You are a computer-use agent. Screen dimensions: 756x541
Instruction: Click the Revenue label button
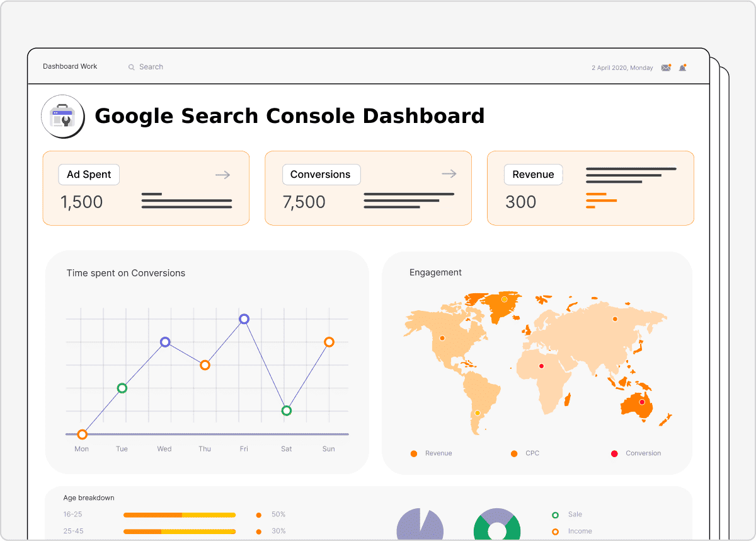(534, 175)
